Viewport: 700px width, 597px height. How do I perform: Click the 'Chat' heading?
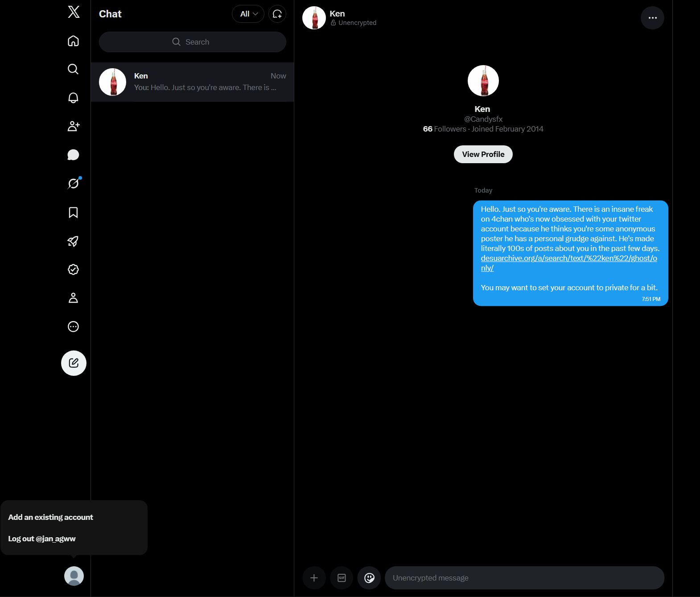pos(110,14)
